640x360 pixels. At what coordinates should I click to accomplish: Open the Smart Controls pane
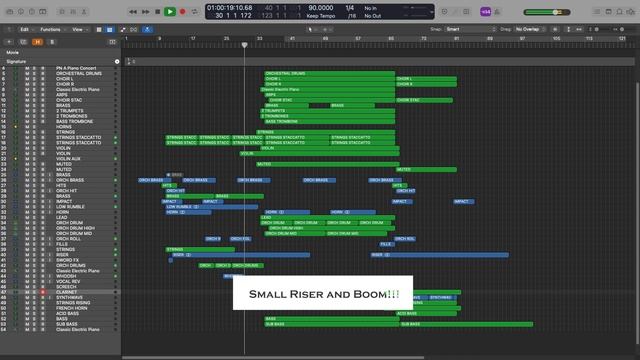pyautogui.click(x=62, y=12)
